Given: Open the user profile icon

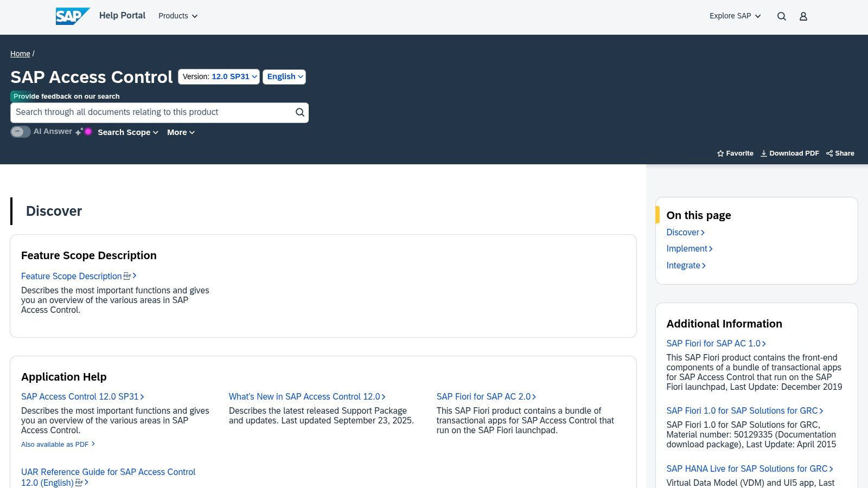Looking at the screenshot, I should click(803, 16).
